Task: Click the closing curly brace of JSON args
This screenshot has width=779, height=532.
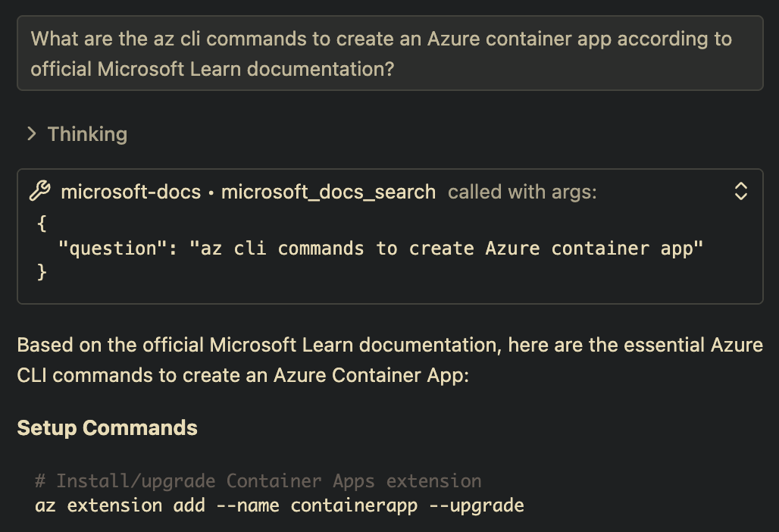Action: click(x=42, y=272)
